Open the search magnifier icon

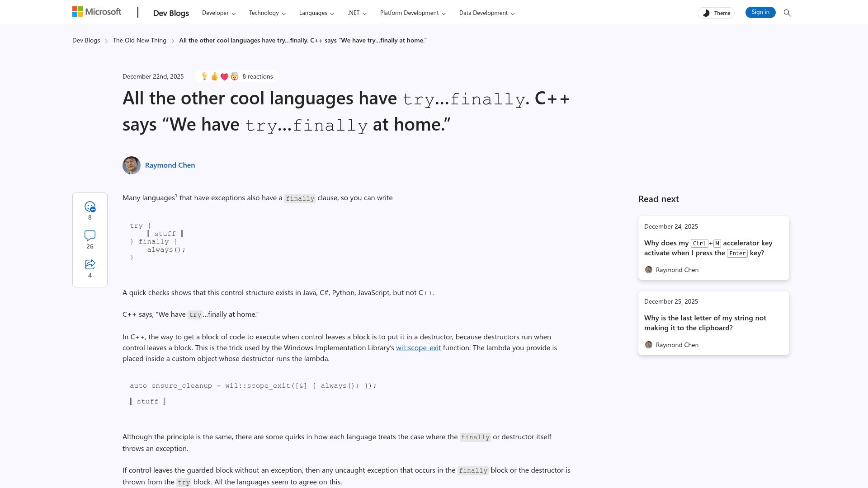[x=787, y=13]
